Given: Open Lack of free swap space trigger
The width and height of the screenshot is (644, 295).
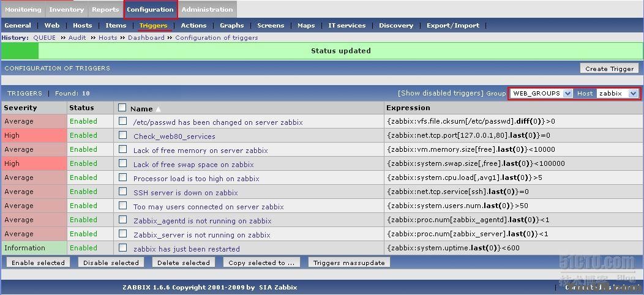Looking at the screenshot, I should point(193,165).
